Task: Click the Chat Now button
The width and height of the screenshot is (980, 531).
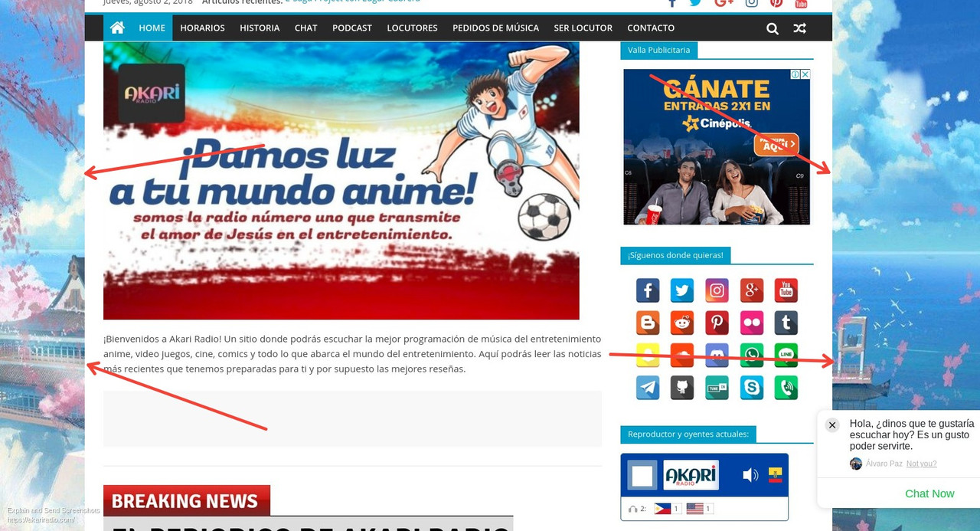Action: (x=929, y=493)
